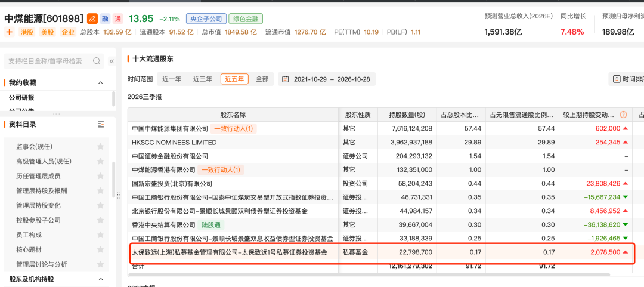
Task: Select the 近三年 time range
Action: click(x=203, y=79)
